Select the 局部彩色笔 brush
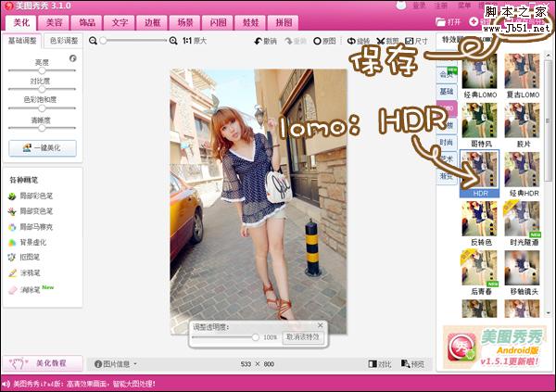The width and height of the screenshot is (556, 392). (x=31, y=196)
